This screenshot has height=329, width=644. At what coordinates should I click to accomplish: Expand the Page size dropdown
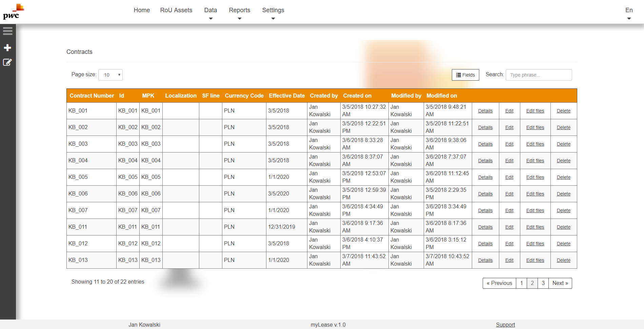110,75
